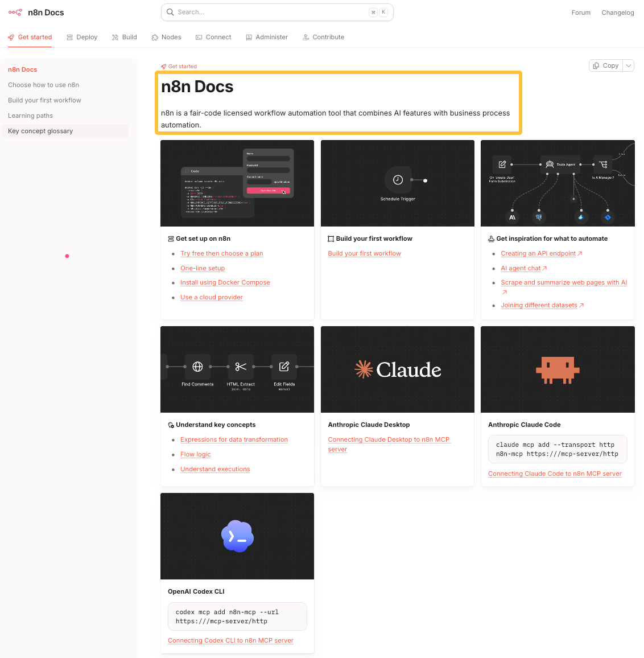The height and width of the screenshot is (658, 644).
Task: Click the Build tab tools icon
Action: pyautogui.click(x=115, y=38)
